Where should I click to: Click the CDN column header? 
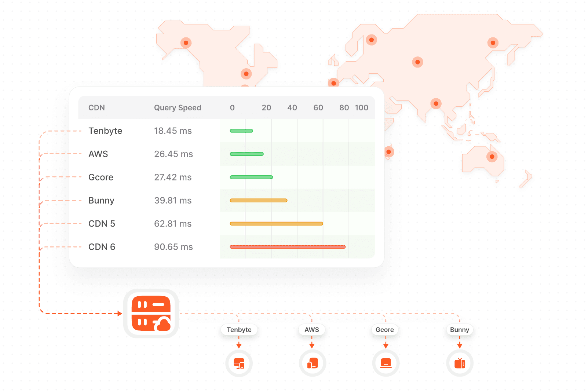click(97, 108)
